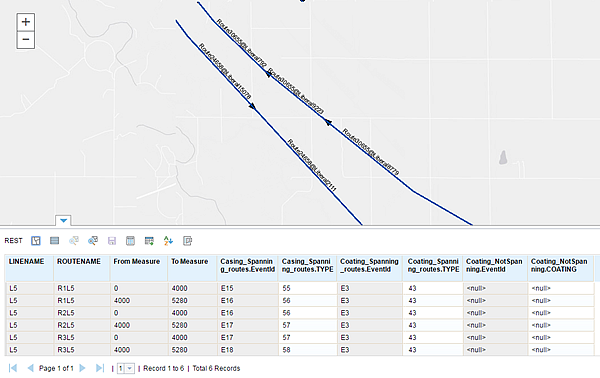The width and height of the screenshot is (600, 378).
Task: Go to the previous page arrow
Action: pos(31,368)
